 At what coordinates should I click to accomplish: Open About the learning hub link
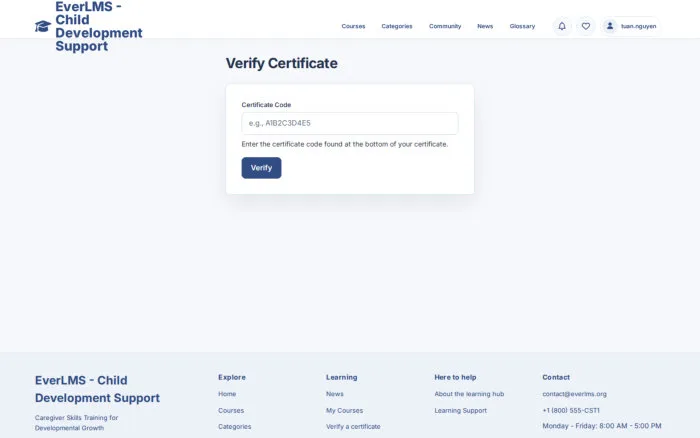click(469, 394)
